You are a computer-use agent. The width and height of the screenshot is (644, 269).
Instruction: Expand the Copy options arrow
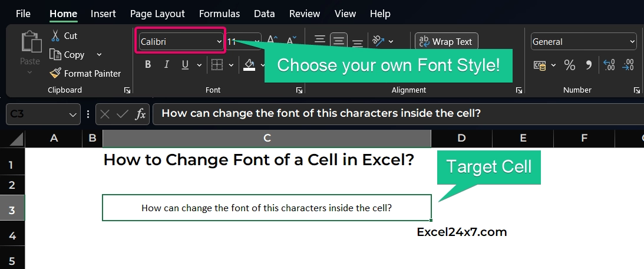pos(99,55)
